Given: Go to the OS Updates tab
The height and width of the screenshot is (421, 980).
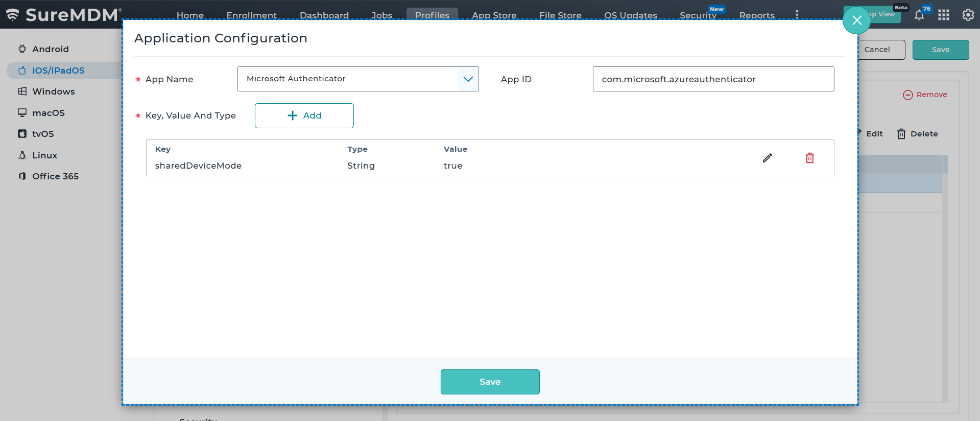Looking at the screenshot, I should (631, 15).
